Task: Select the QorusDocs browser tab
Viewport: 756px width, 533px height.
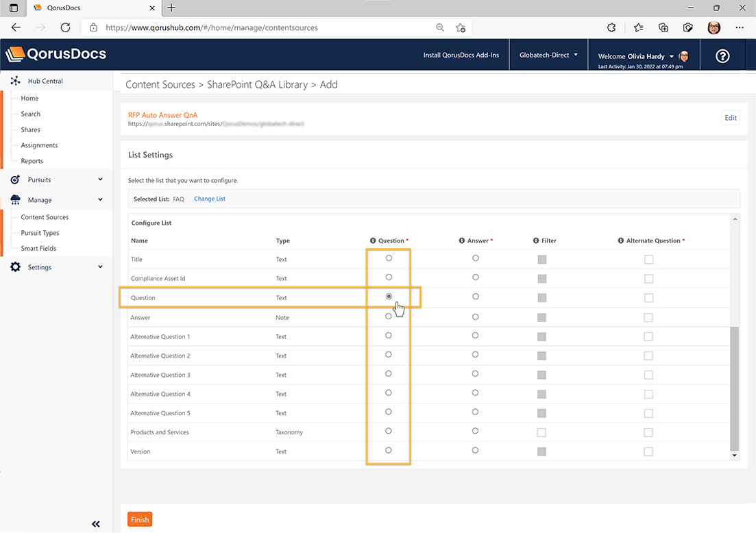Action: pyautogui.click(x=94, y=8)
